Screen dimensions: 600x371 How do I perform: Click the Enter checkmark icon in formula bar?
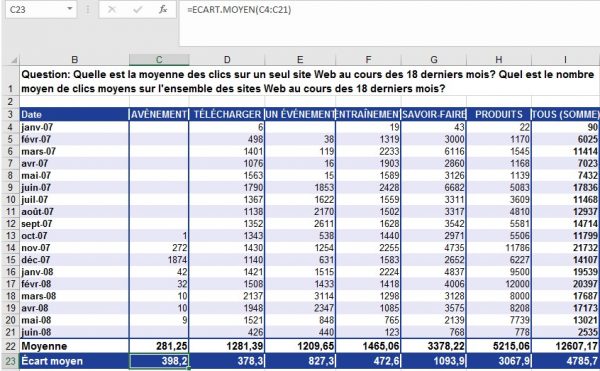point(138,9)
